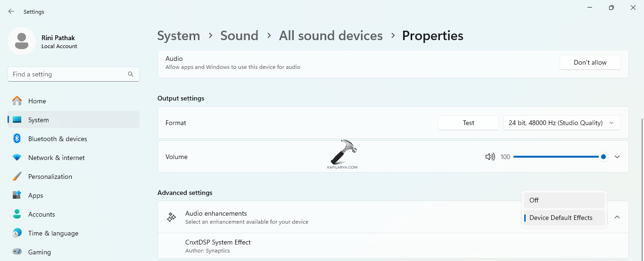This screenshot has width=644, height=261.
Task: Click the Don't allow button
Action: tap(590, 62)
